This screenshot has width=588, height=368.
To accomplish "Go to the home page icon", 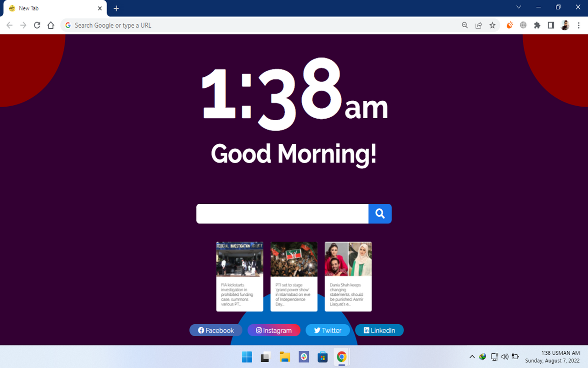I will (x=51, y=25).
